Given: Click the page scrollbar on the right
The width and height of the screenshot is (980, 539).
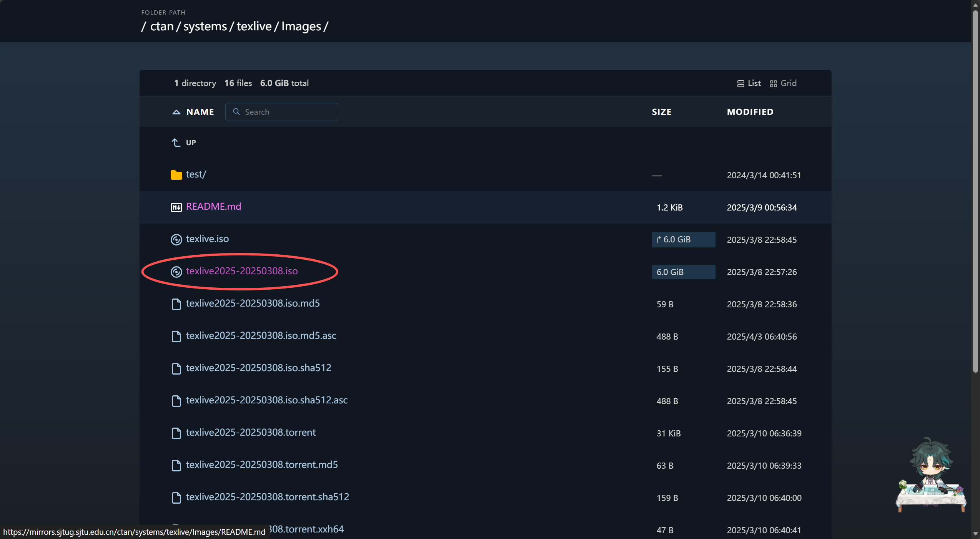Looking at the screenshot, I should [975, 192].
